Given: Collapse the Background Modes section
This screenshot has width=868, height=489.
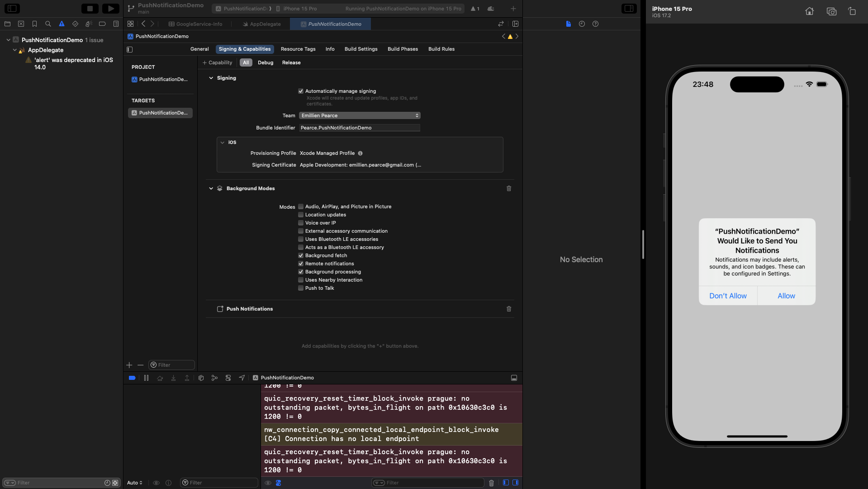Looking at the screenshot, I should tap(211, 188).
